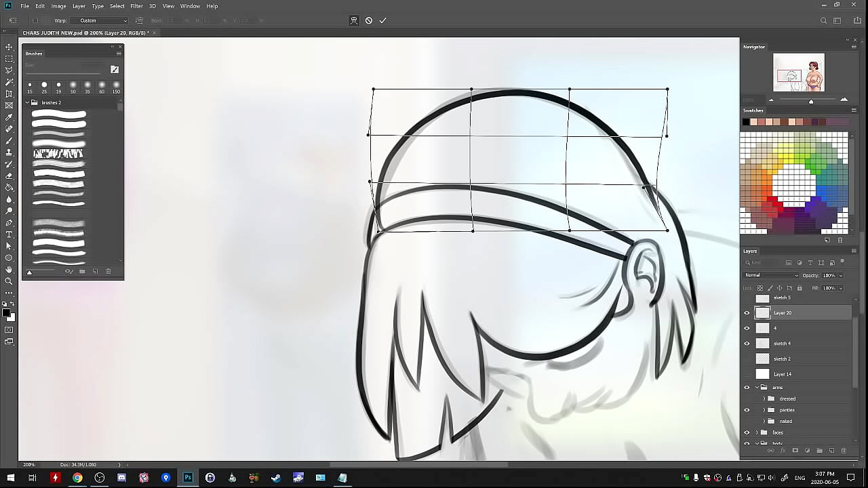Commit the warp transform with the checkmark

click(x=382, y=20)
